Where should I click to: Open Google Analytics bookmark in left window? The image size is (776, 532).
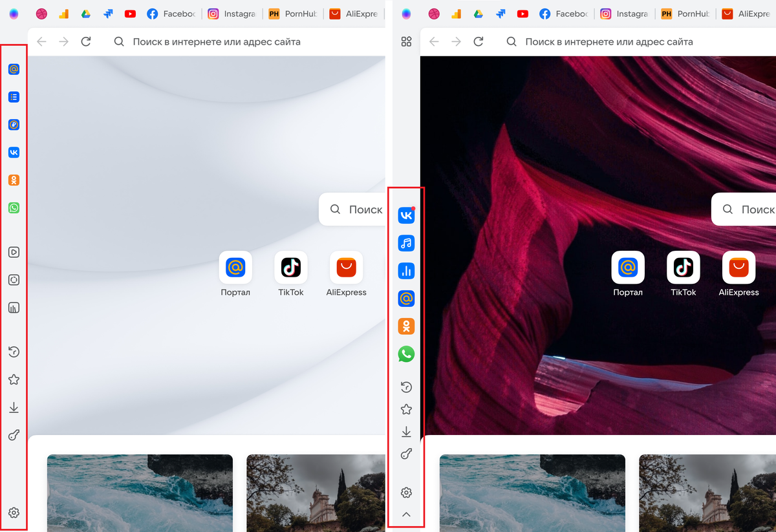(x=63, y=14)
